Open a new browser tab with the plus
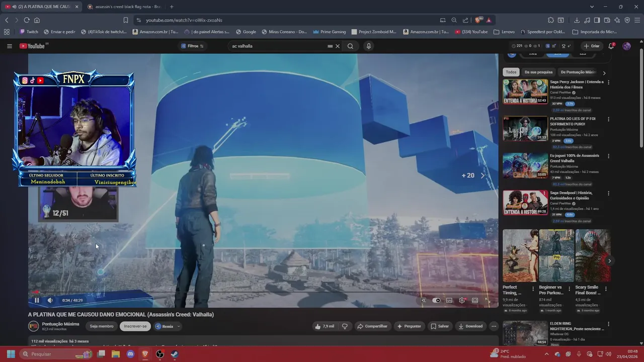Screen dimensions: 644x362 point(172,7)
